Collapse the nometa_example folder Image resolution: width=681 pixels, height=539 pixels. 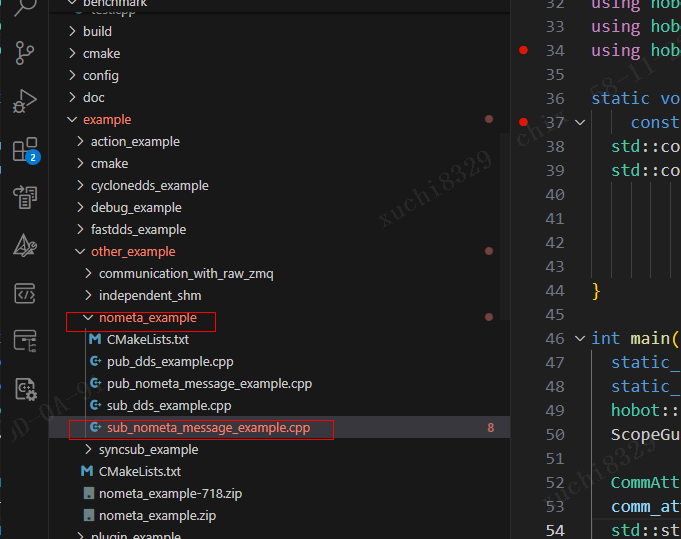[147, 318]
